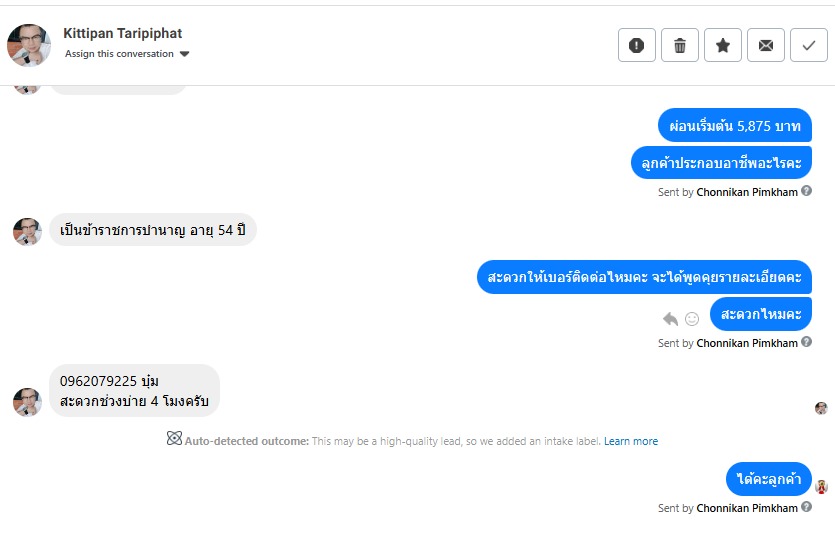The height and width of the screenshot is (538, 835).
Task: Open Kittipan Taripiphat's header profile picture
Action: click(29, 45)
